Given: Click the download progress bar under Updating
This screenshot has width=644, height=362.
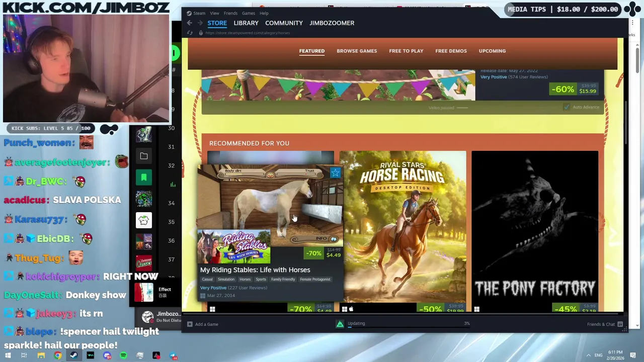Looking at the screenshot, I should point(408,327).
